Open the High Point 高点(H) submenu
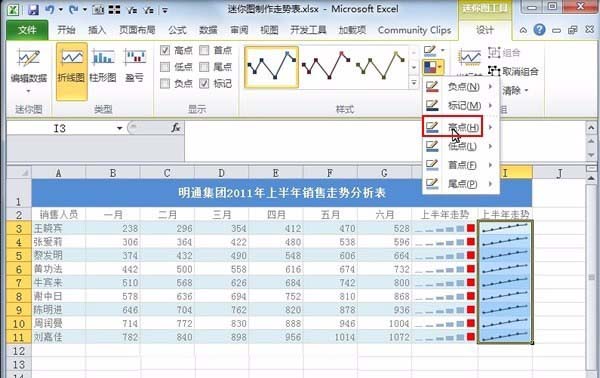The image size is (600, 378). [x=461, y=127]
